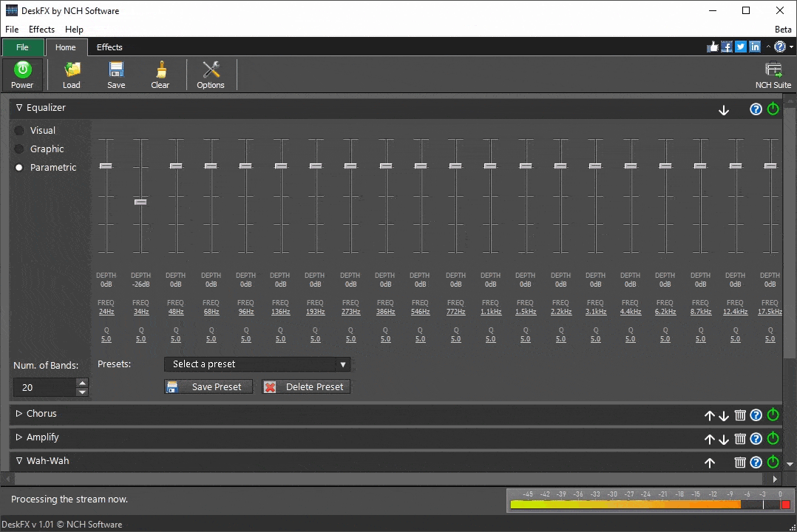Open the NCH Suite panel
This screenshot has height=532, width=797.
[x=773, y=74]
